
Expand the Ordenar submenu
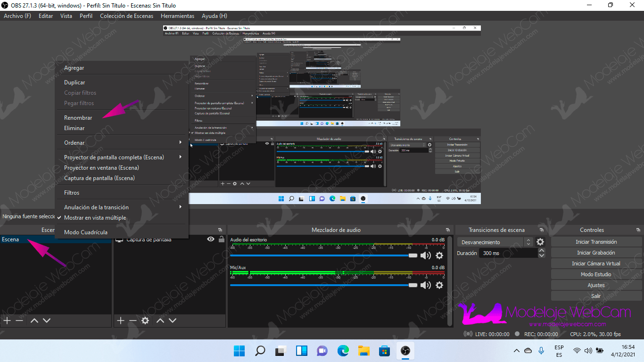123,143
